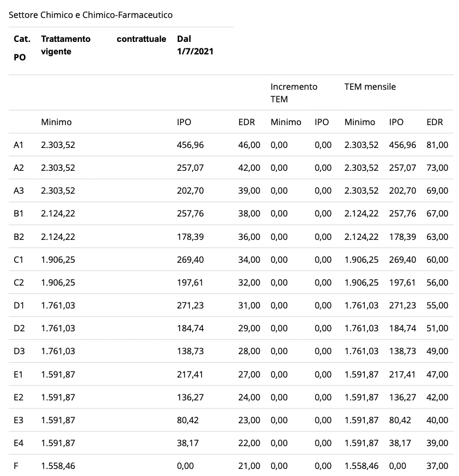The height and width of the screenshot is (476, 459).
Task: Click the TEM mensile EDR value 67,00
Action: click(437, 214)
